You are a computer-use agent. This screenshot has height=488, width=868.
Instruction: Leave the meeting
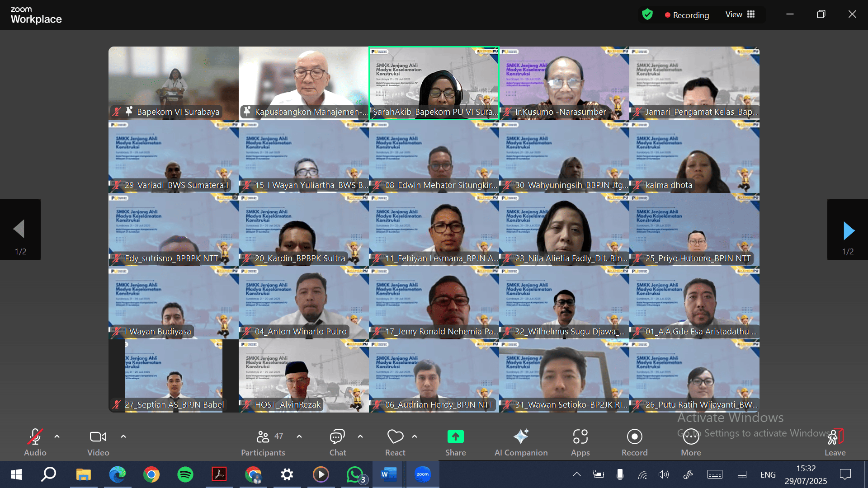835,442
